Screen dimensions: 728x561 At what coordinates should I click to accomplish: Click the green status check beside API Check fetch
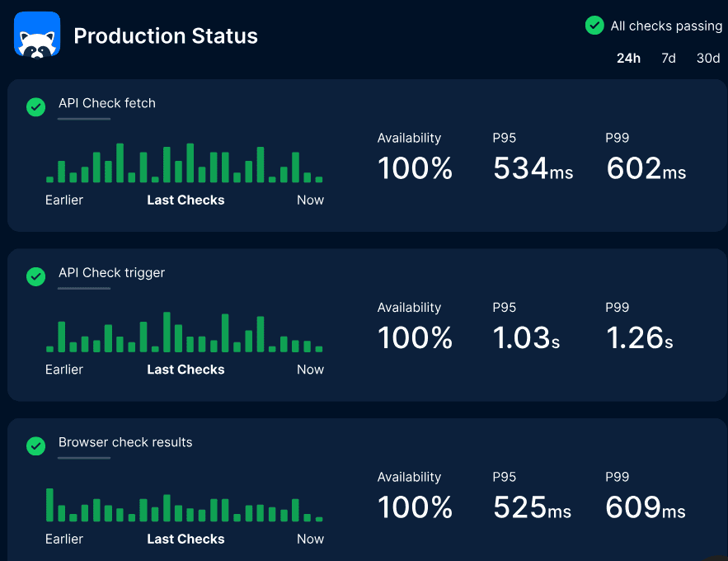point(35,107)
